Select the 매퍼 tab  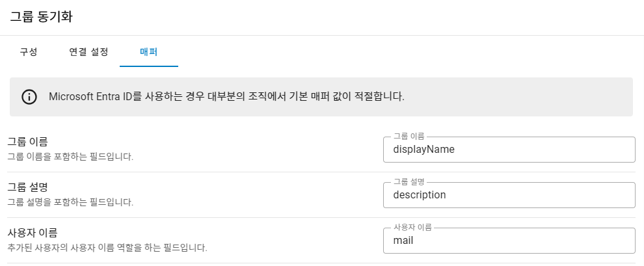click(149, 52)
